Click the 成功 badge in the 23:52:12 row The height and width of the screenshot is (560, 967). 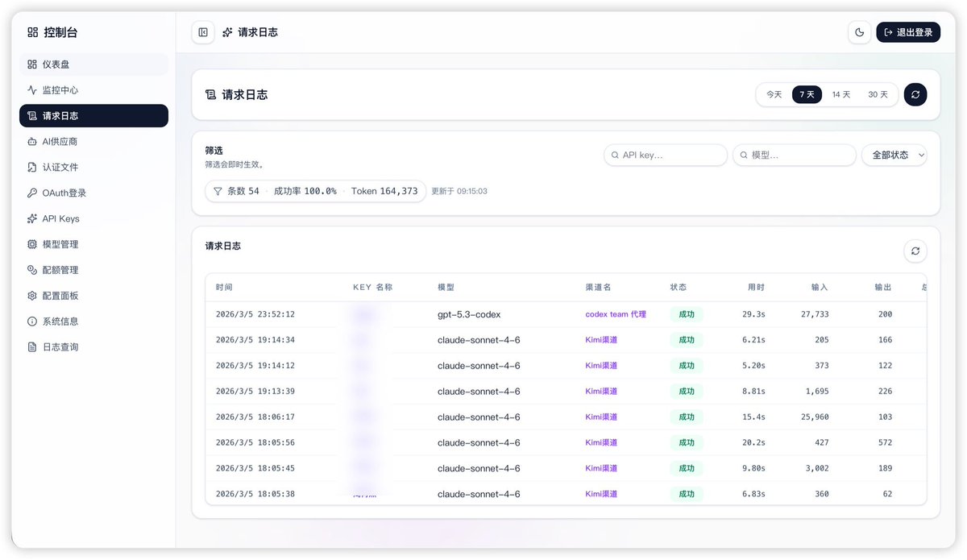coord(687,314)
